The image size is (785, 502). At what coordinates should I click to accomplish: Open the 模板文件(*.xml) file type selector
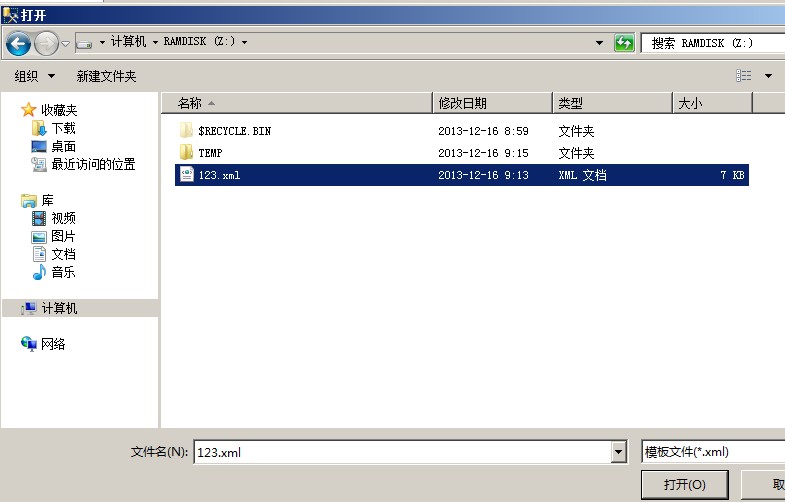(x=713, y=452)
